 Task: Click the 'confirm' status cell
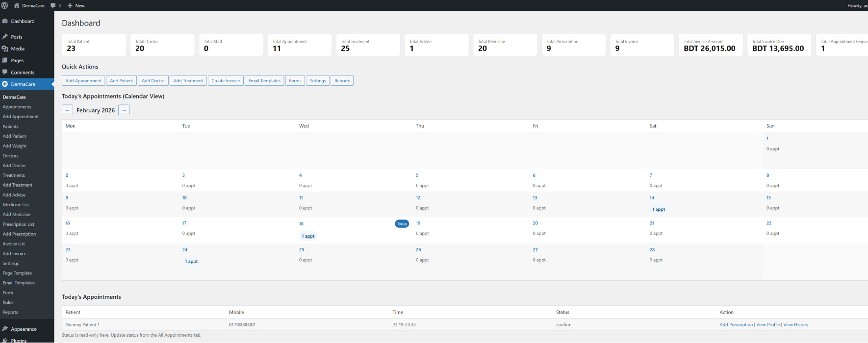coord(564,325)
